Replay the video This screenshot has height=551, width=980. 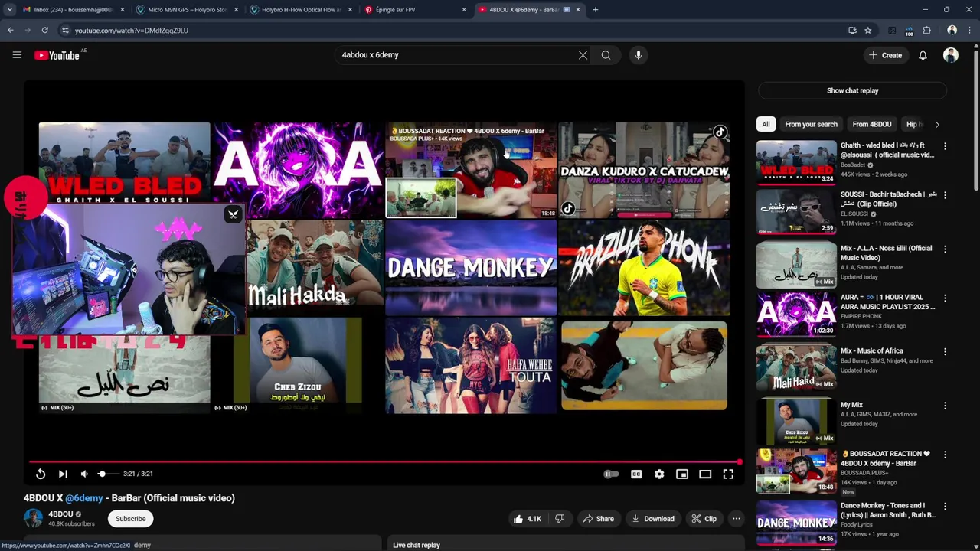(41, 474)
